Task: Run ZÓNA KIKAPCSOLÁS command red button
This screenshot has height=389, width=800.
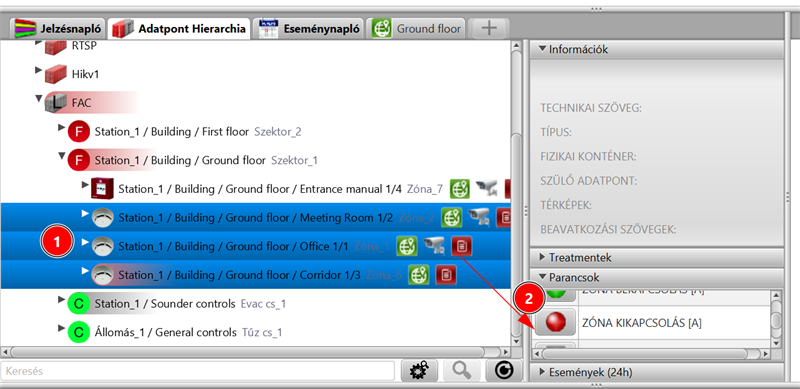Action: click(x=555, y=322)
